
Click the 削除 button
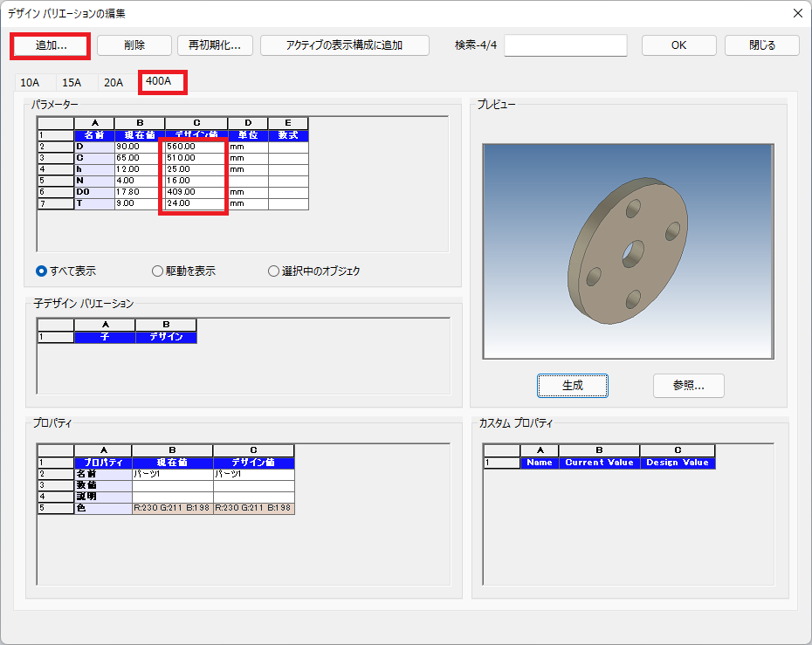pos(134,45)
